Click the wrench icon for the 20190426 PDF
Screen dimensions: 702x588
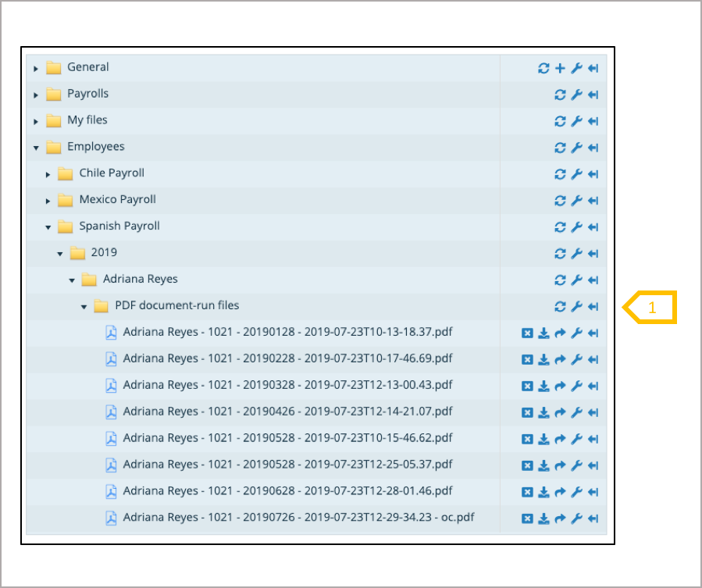pos(576,413)
